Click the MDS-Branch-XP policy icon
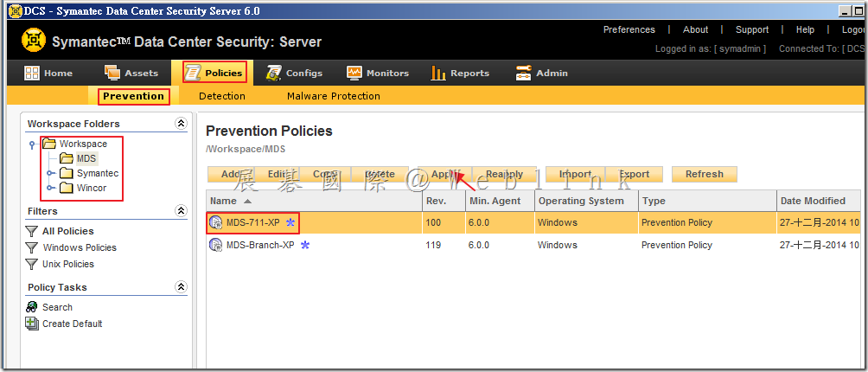868x372 pixels. (x=215, y=245)
